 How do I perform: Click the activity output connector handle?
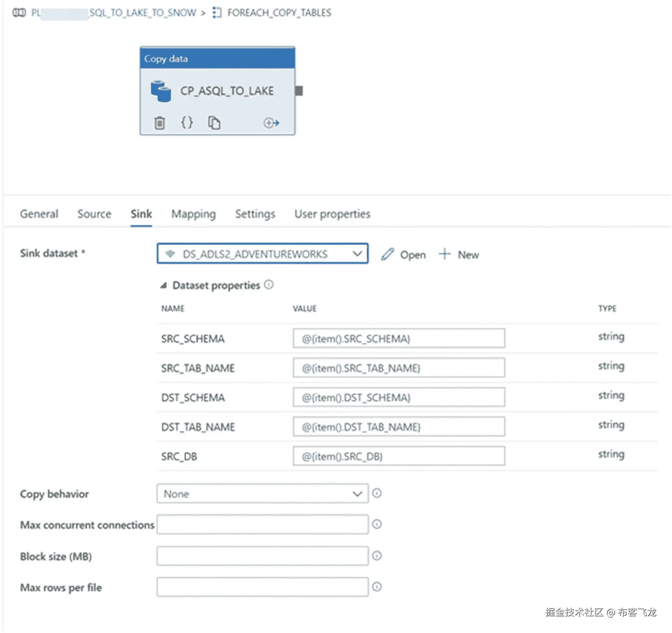299,91
